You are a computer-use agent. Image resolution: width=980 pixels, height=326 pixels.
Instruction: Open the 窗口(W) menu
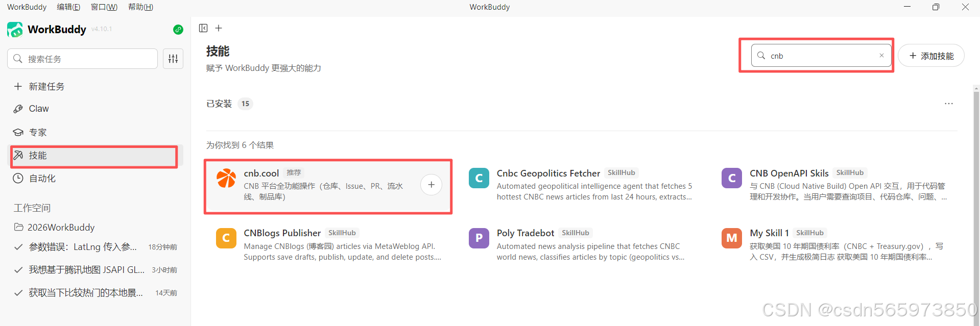[104, 7]
